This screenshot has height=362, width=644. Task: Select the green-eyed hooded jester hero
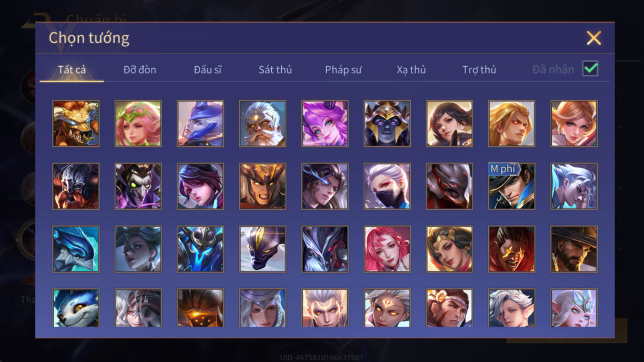click(x=138, y=186)
